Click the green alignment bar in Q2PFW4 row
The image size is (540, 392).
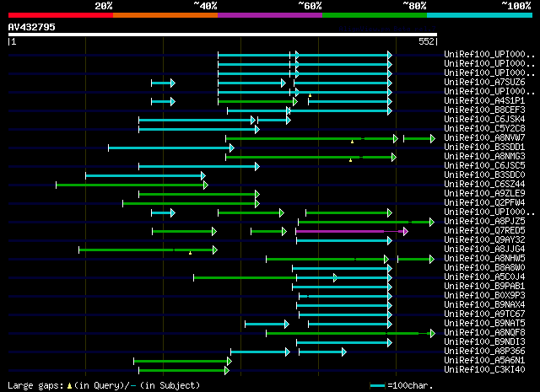point(192,204)
